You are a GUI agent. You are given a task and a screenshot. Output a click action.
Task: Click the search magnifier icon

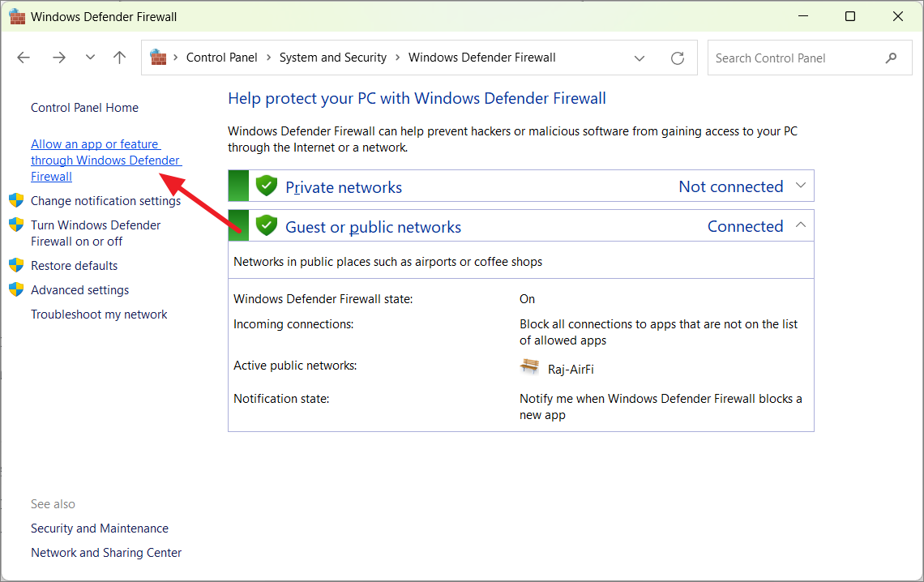pyautogui.click(x=891, y=58)
